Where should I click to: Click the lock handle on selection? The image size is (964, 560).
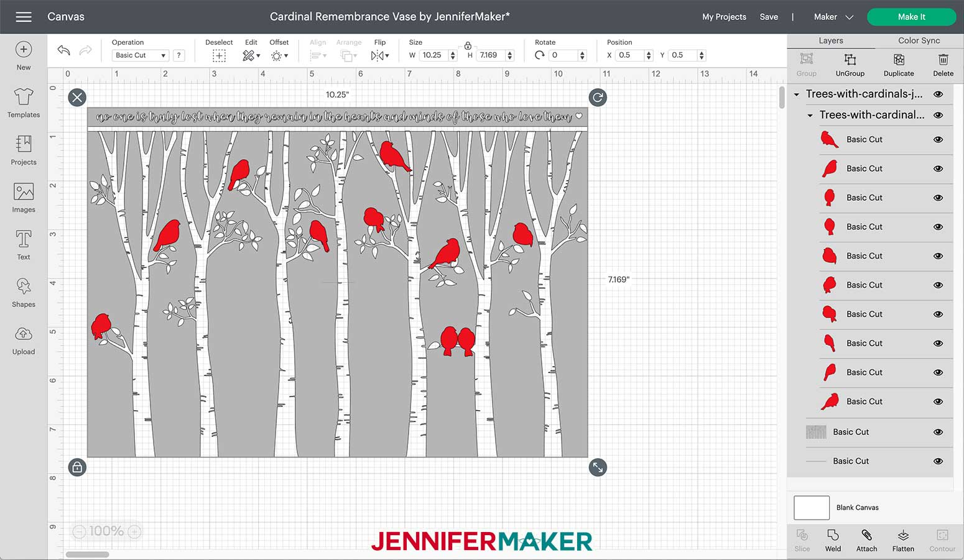point(77,467)
